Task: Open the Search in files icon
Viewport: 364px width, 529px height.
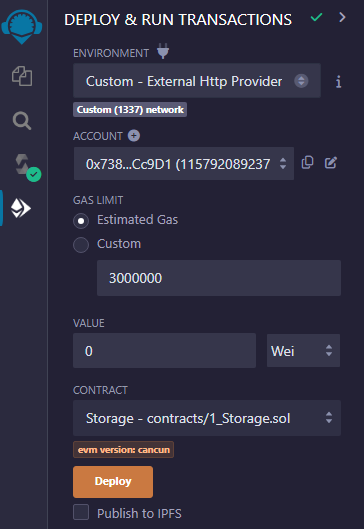Action: coord(22,121)
